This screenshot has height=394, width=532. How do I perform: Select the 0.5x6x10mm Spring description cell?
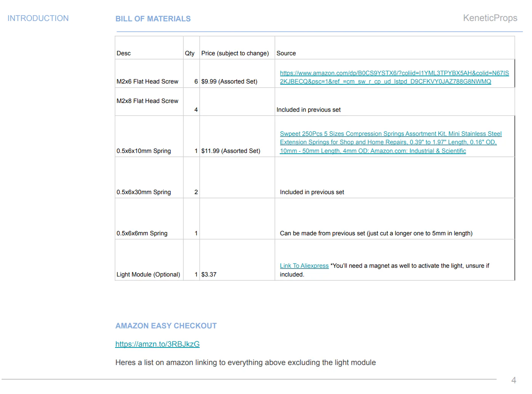(x=149, y=137)
